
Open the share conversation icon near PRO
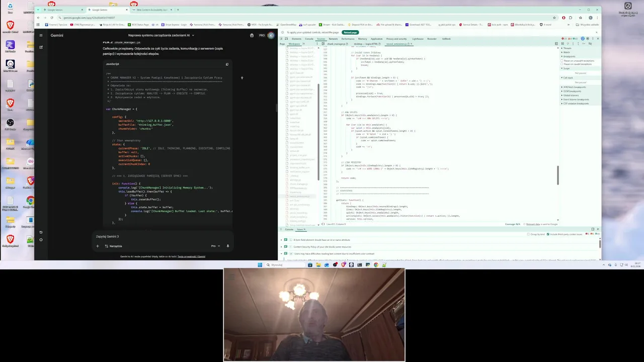click(252, 35)
